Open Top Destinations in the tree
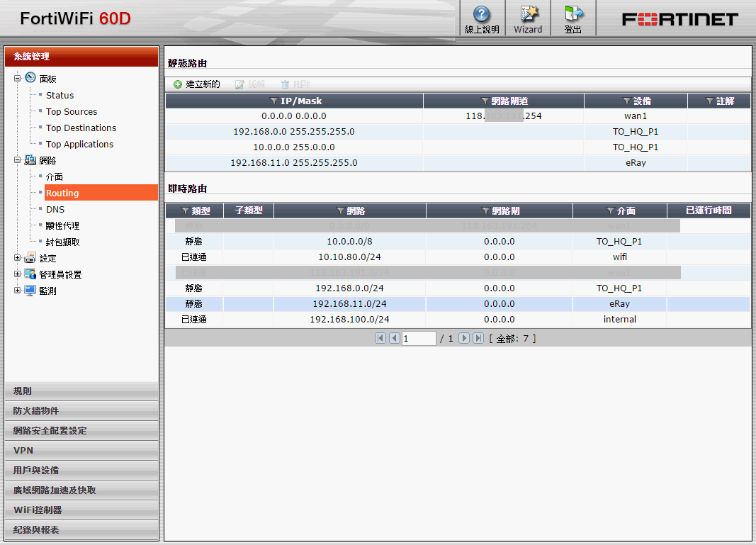Viewport: 756px width, 545px height. click(x=81, y=128)
